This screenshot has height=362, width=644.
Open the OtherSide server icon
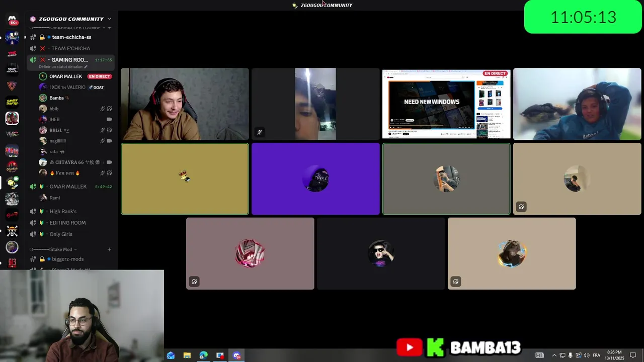[x=12, y=167]
